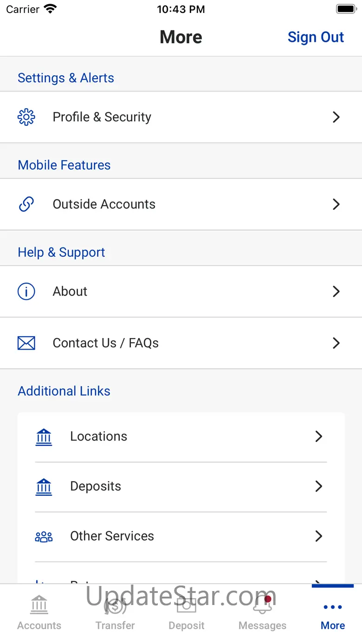Open the Deposits additional link
This screenshot has height=644, width=362.
tap(96, 487)
